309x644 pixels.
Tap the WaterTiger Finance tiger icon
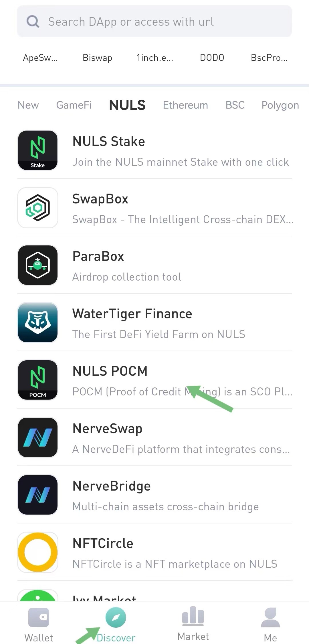38,323
